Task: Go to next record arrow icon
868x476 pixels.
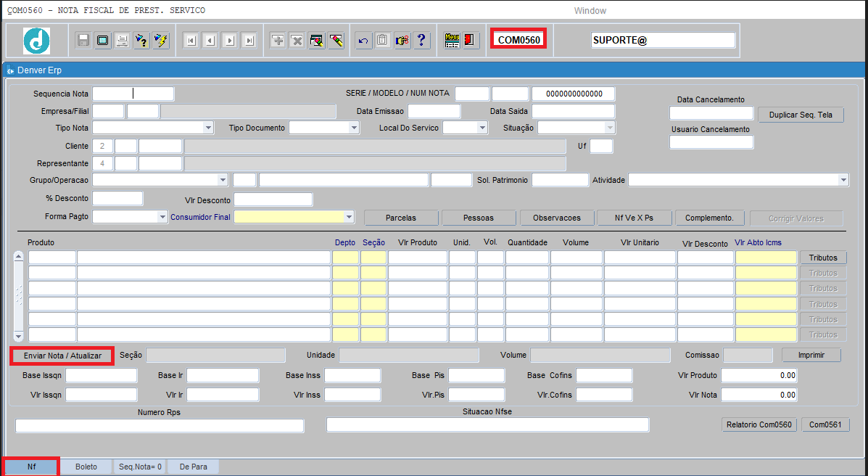Action: click(230, 41)
